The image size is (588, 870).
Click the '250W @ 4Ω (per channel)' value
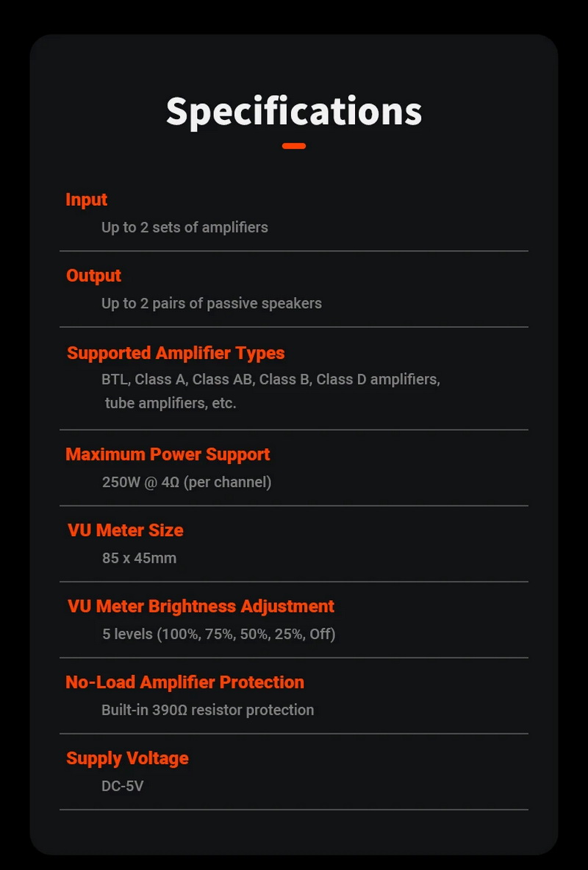point(187,482)
